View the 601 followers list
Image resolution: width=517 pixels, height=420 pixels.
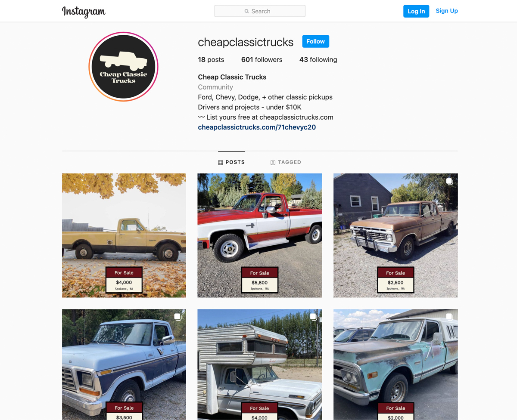(x=262, y=60)
